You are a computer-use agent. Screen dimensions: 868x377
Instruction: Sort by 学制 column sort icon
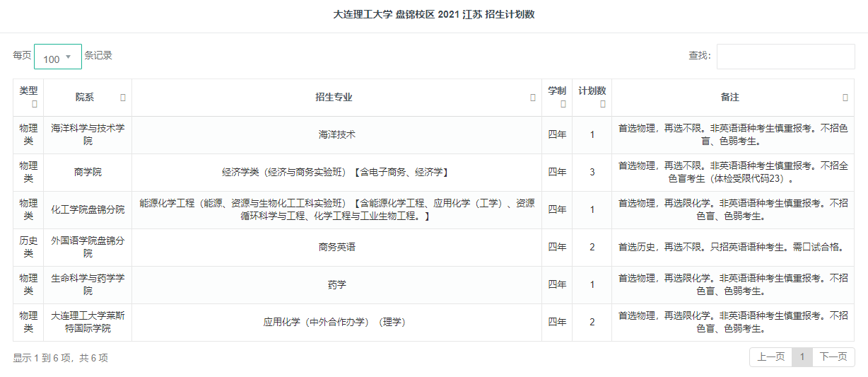(563, 104)
